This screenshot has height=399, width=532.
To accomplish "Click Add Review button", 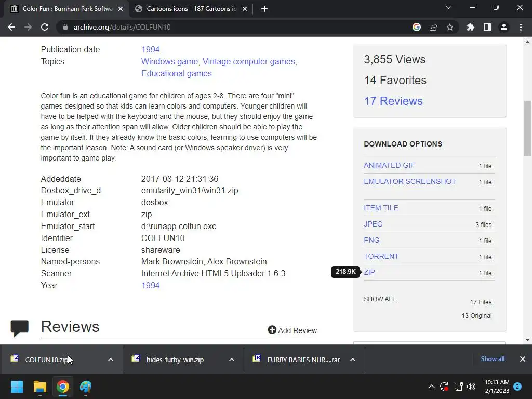I will (292, 330).
